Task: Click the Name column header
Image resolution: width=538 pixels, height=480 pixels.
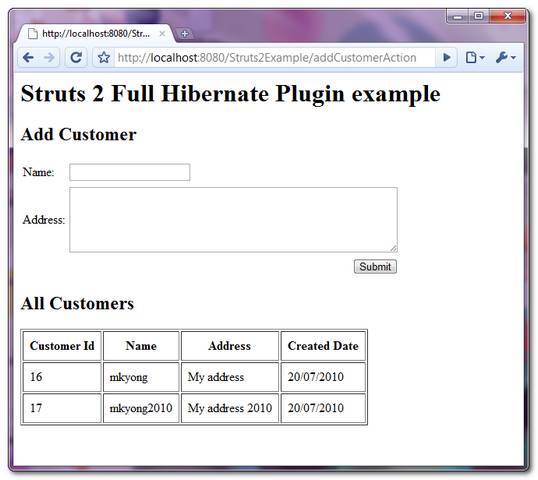Action: pyautogui.click(x=141, y=346)
